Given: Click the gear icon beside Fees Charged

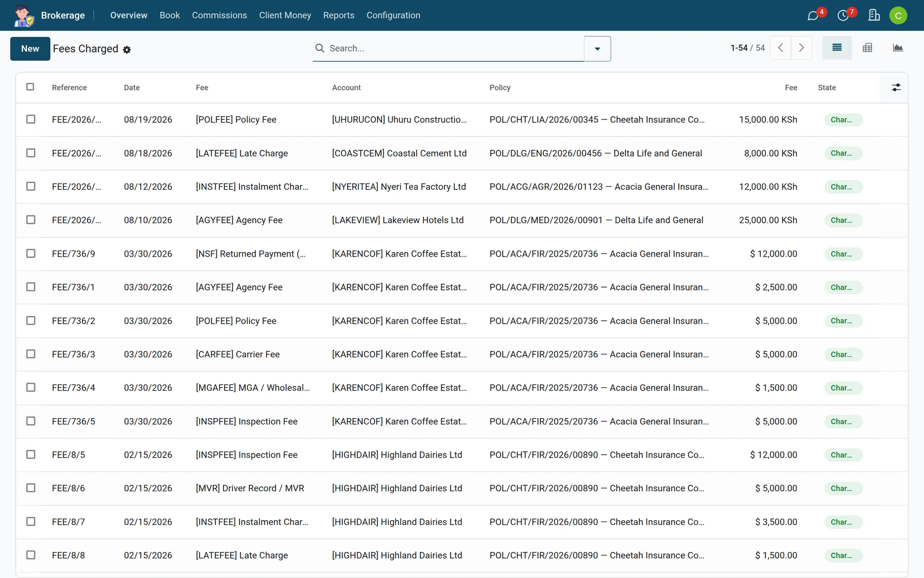Looking at the screenshot, I should (127, 50).
